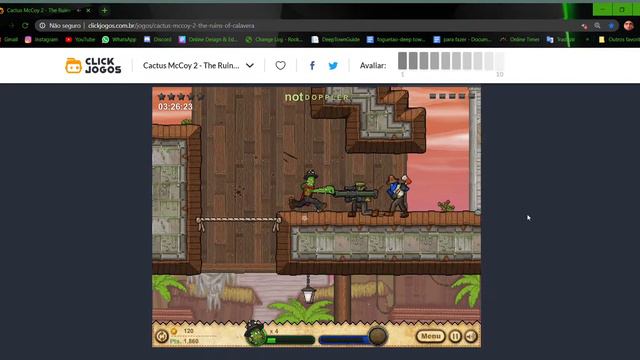Open the Discord bookmark

pyautogui.click(x=158, y=40)
